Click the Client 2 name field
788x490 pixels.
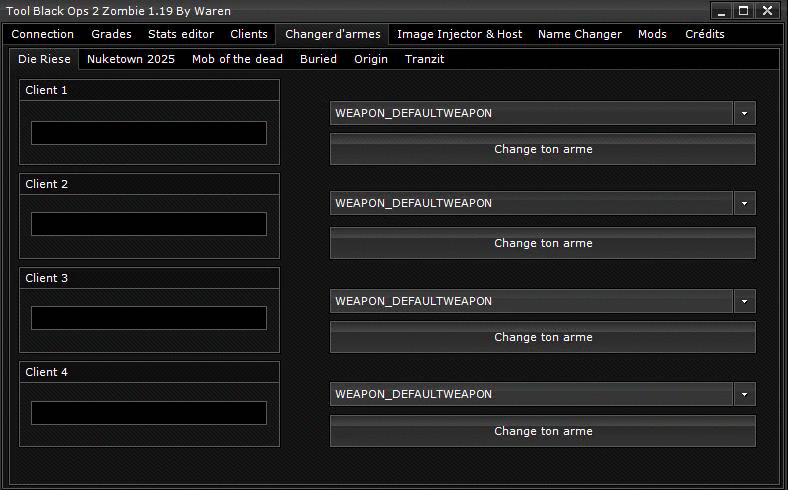coord(149,224)
